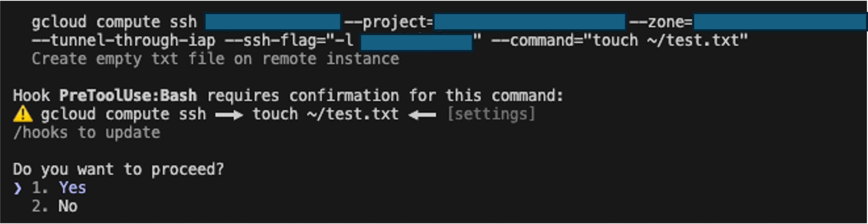868x224 pixels.
Task: Select the Yes option
Action: pos(72,188)
